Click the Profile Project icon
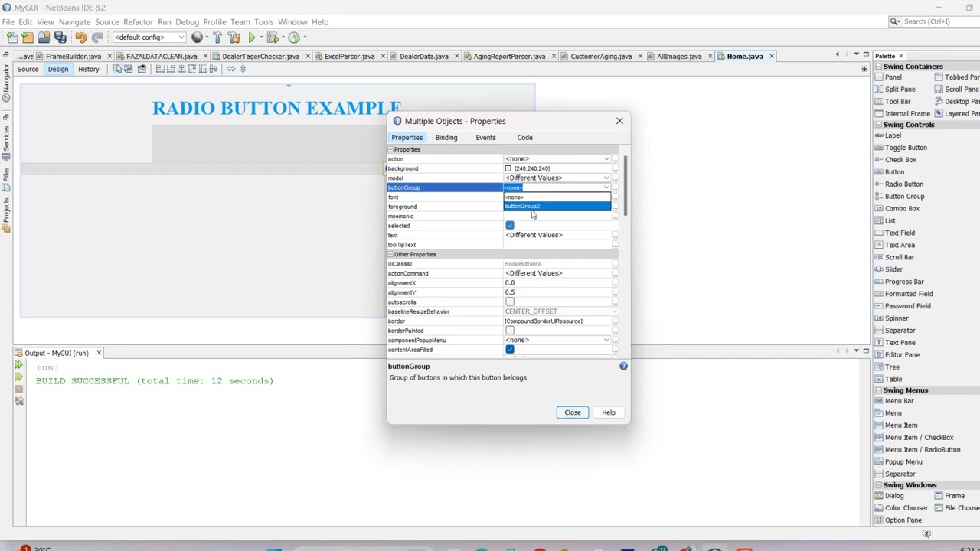Screen dimensions: 980x551 [295, 37]
